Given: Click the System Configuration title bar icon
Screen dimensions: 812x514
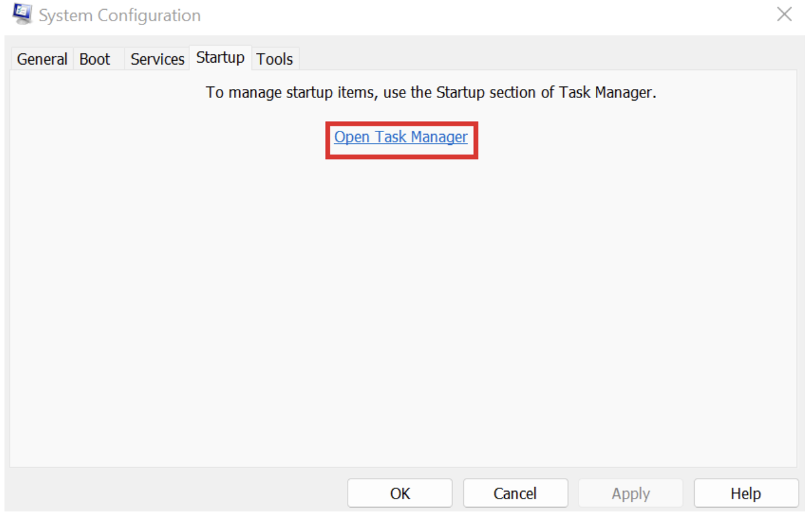Looking at the screenshot, I should point(21,14).
